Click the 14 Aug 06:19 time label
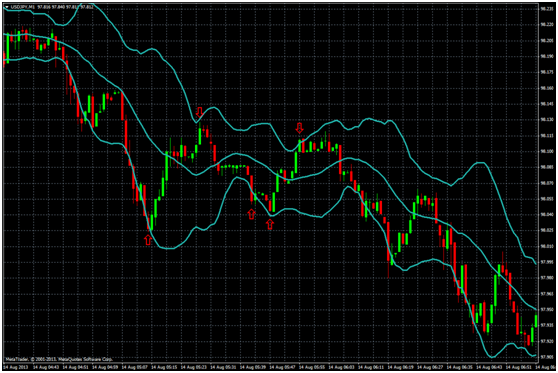 click(x=402, y=367)
